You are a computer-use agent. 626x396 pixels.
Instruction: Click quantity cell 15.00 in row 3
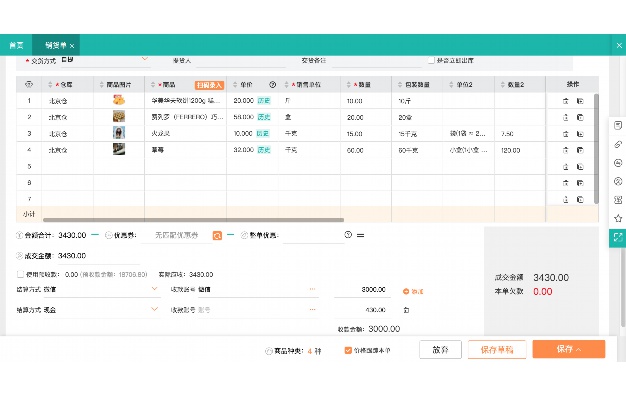coord(366,134)
